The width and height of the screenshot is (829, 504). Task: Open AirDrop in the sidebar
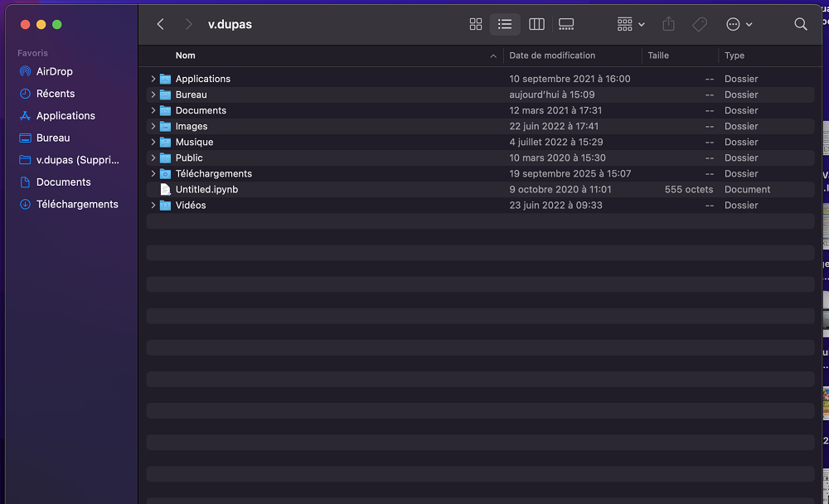54,71
